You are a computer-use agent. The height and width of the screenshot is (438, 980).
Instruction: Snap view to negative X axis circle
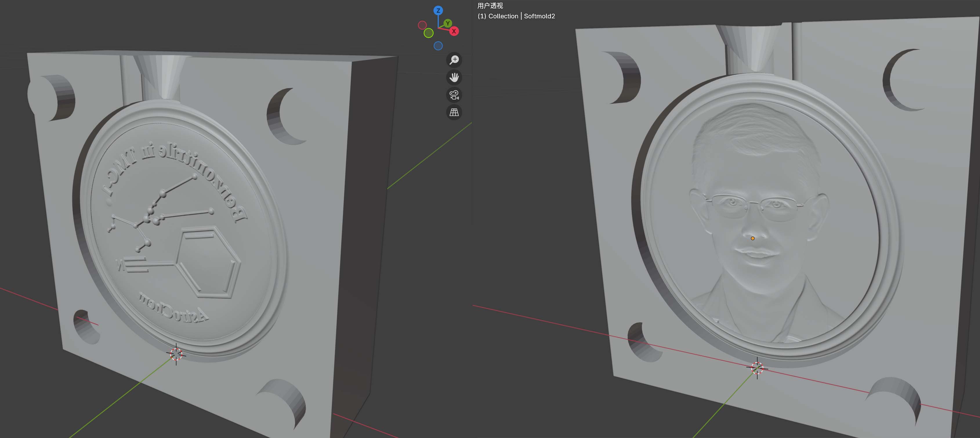point(422,25)
